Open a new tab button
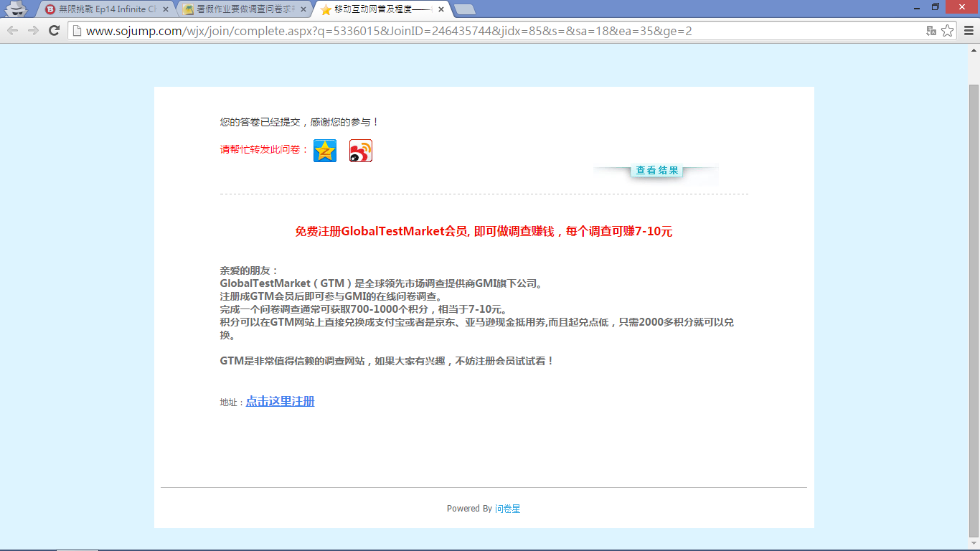Viewport: 980px width, 551px height. [465, 9]
